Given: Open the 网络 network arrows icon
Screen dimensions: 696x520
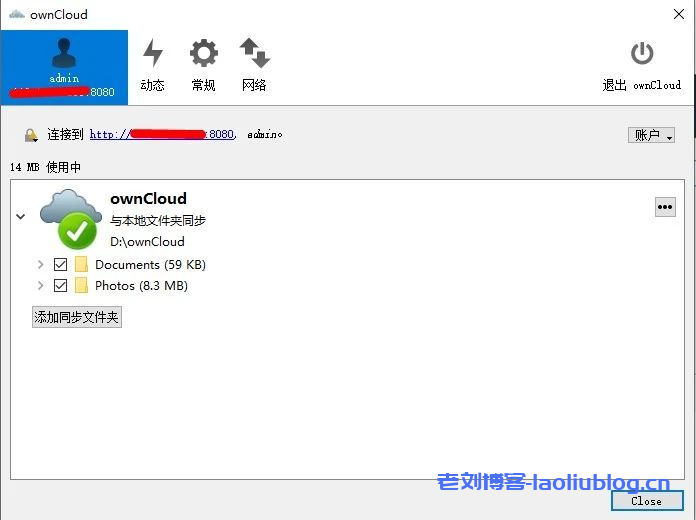Looking at the screenshot, I should (x=255, y=53).
